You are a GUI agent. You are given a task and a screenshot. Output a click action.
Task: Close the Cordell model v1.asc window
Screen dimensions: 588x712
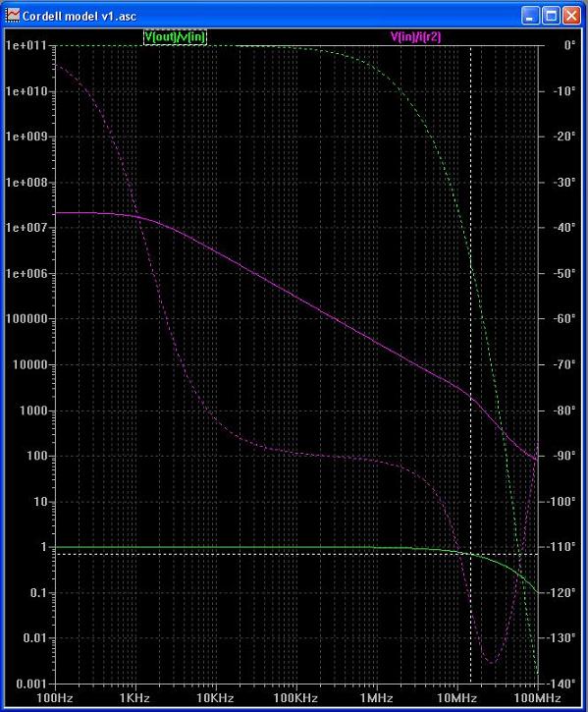point(571,16)
